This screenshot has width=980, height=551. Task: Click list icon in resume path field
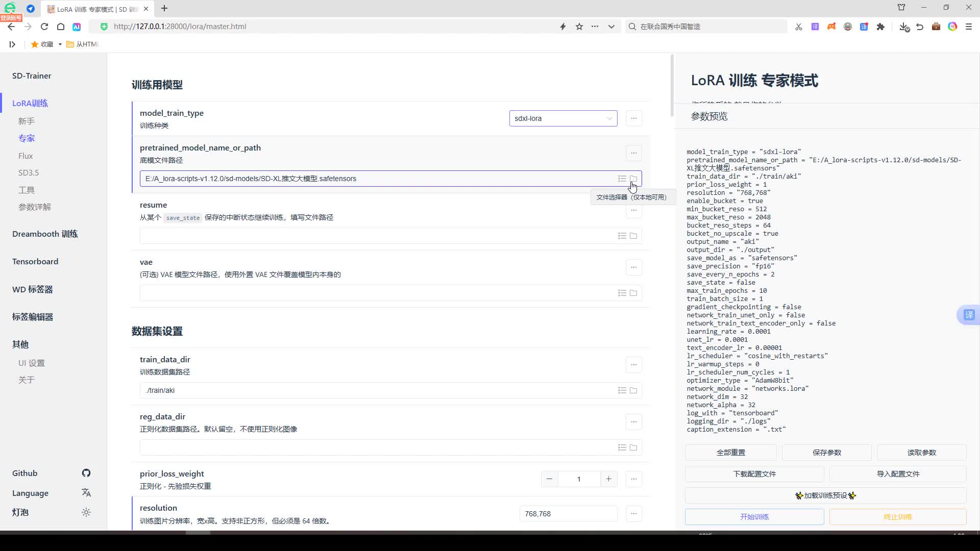pyautogui.click(x=622, y=236)
